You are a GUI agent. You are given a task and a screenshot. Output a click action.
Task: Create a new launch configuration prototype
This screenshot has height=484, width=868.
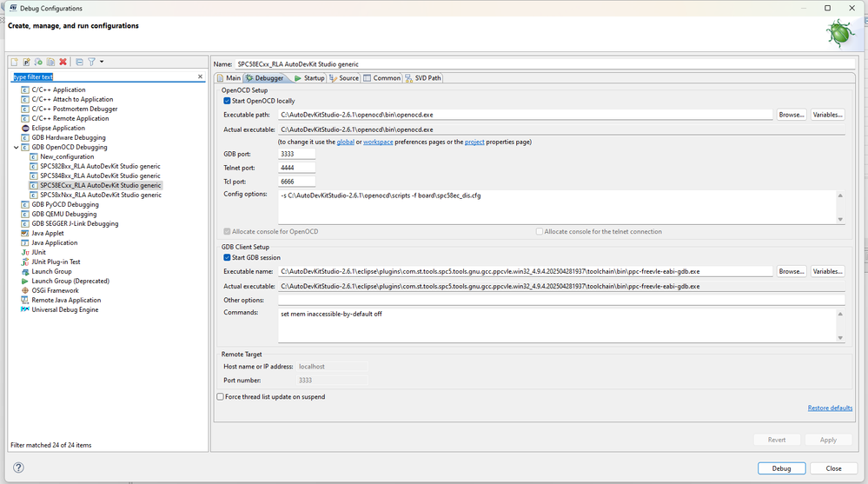[26, 62]
